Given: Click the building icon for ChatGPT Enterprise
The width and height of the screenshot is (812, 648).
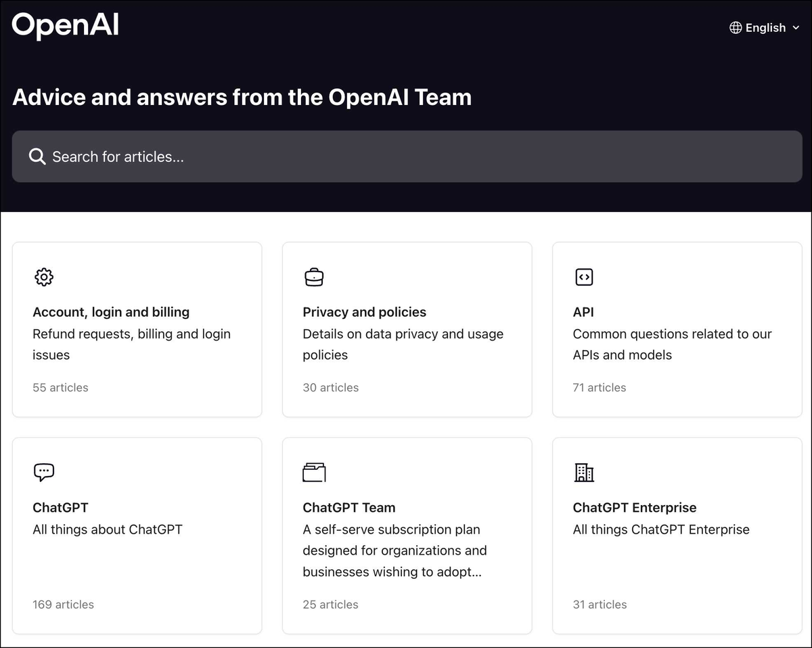Looking at the screenshot, I should coord(583,472).
